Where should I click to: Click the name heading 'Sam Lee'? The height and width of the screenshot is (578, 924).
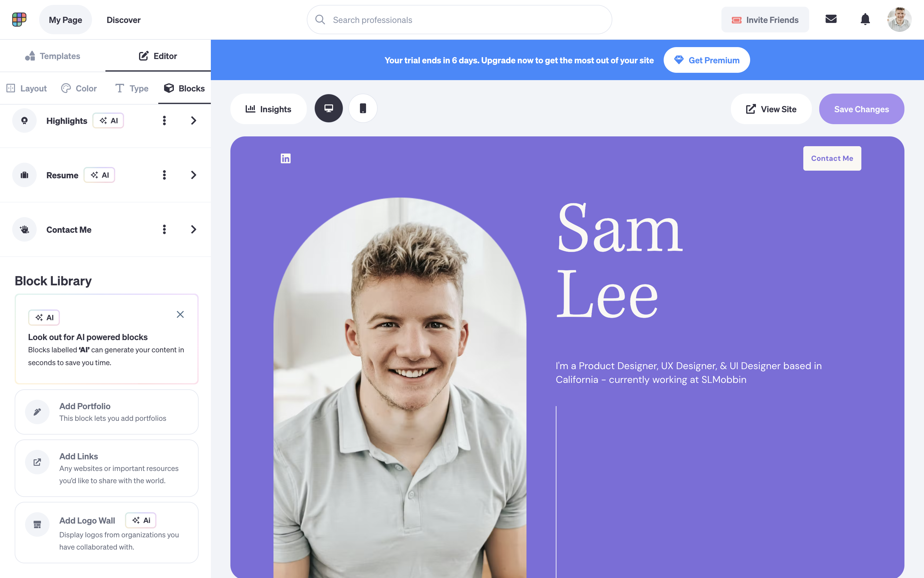pyautogui.click(x=619, y=260)
